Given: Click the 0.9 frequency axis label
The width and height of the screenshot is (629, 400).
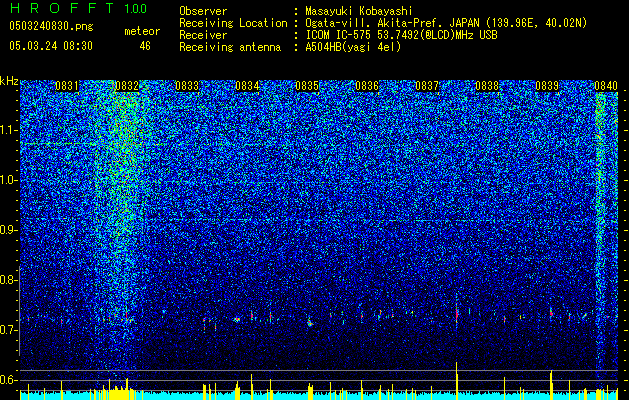Looking at the screenshot, I should point(9,230).
